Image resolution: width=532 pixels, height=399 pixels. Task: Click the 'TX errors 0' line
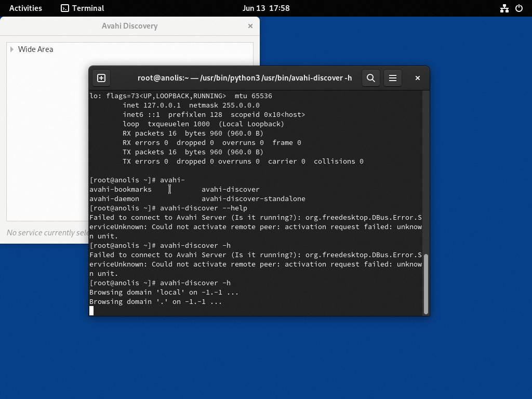[243, 162]
